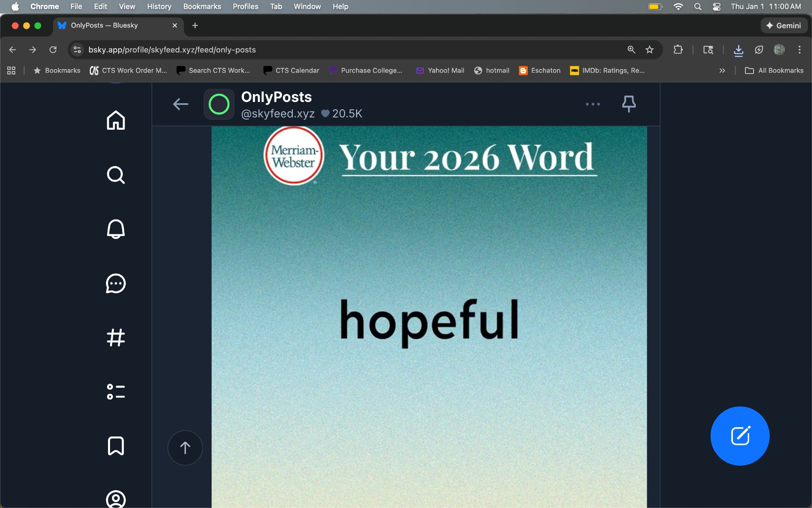Screen dimensions: 812x508
Task: Open Chrome three-dot menu
Action: coord(799,50)
